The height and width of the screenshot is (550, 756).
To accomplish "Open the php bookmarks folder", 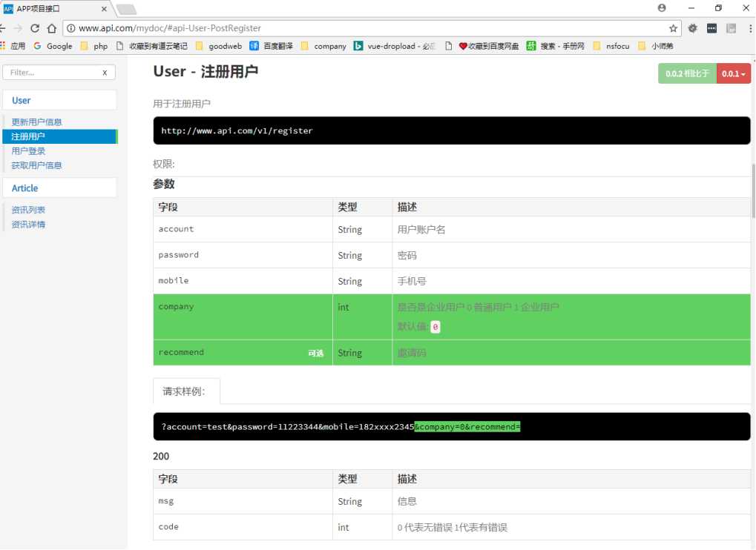I will 94,46.
